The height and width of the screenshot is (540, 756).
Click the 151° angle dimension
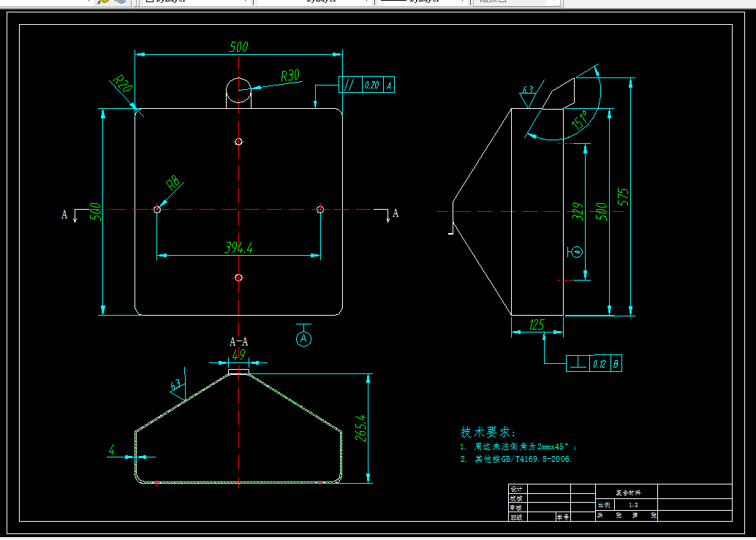(x=580, y=120)
